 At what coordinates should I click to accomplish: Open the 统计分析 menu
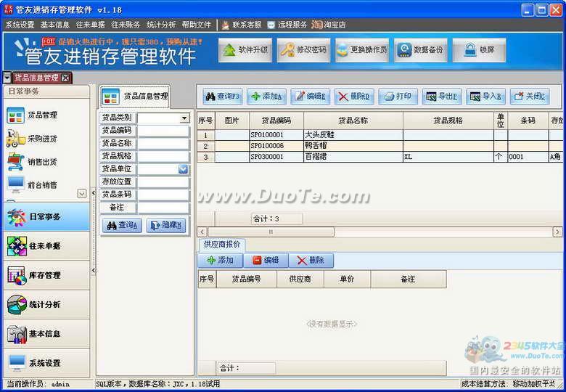tap(161, 25)
